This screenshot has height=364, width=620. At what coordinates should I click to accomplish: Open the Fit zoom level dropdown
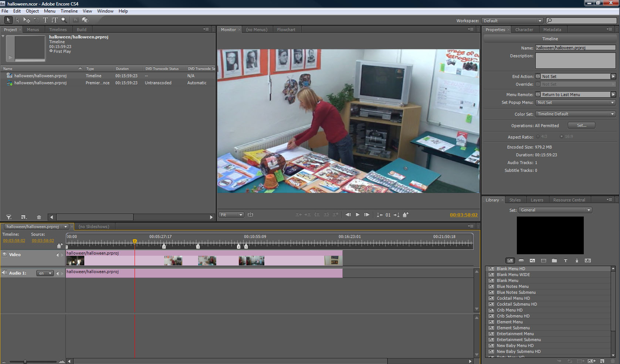(x=231, y=215)
